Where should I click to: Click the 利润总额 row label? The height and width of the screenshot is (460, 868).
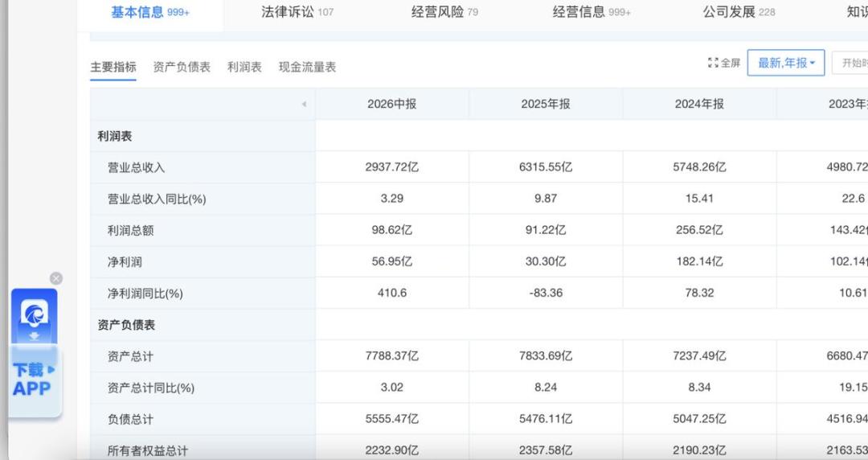click(130, 231)
